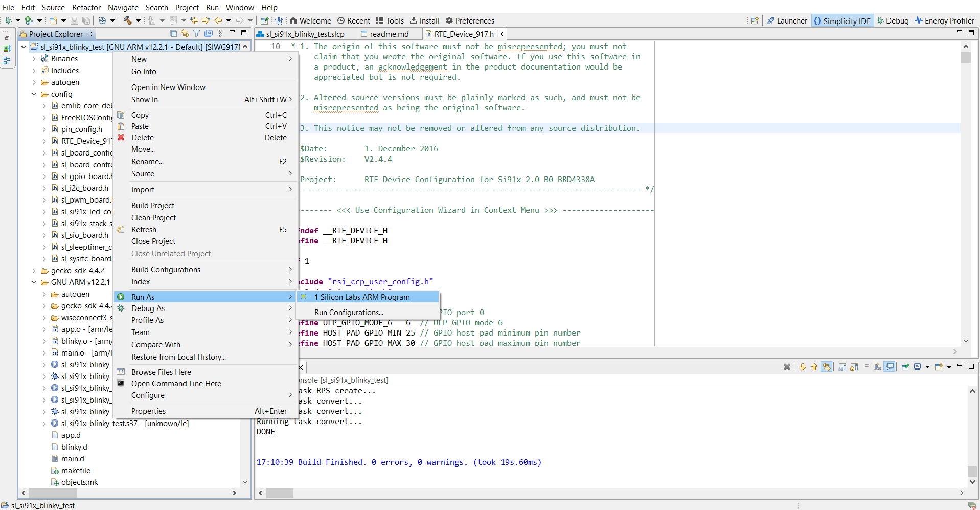Choose 1 Silicon Labs ARM Program from submenu
Screen dimensions: 980x510
pyautogui.click(x=364, y=297)
